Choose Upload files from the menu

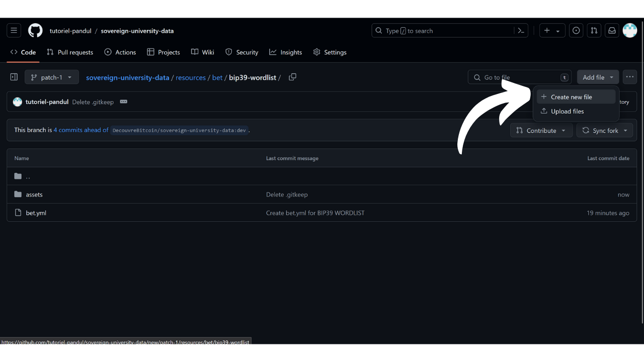(567, 111)
